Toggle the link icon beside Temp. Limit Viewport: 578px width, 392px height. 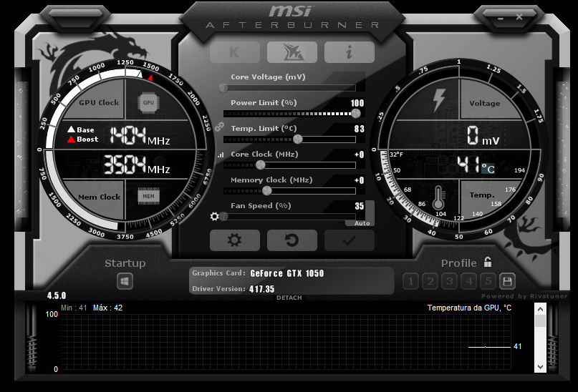[219, 127]
